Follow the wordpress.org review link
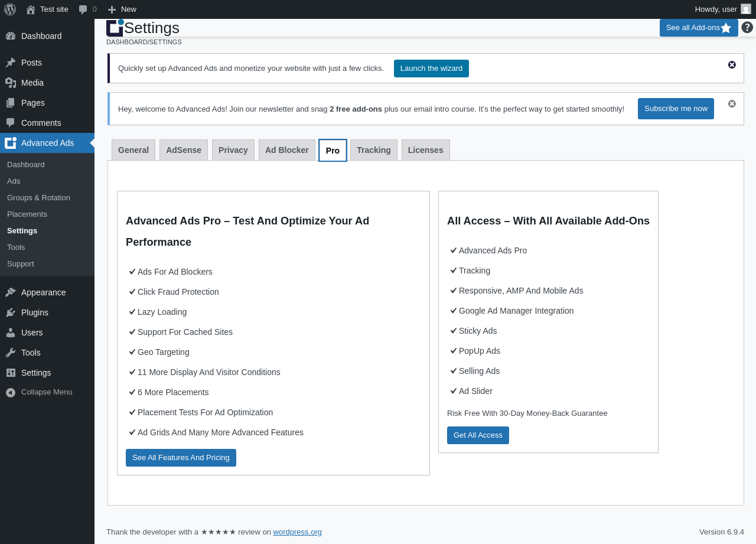The image size is (756, 544). pos(298,532)
